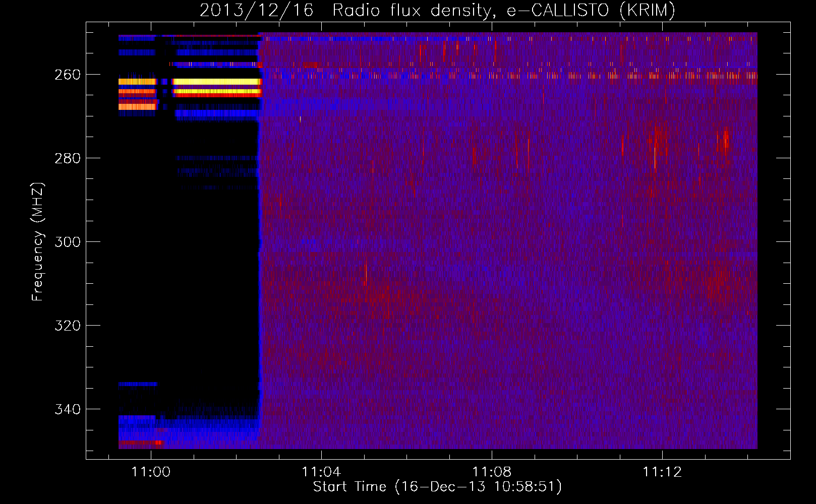Screen dimensions: 816x504
Task: Click the 'Start Time (16-Dec-13 10:58:51)' label
Action: (x=437, y=487)
